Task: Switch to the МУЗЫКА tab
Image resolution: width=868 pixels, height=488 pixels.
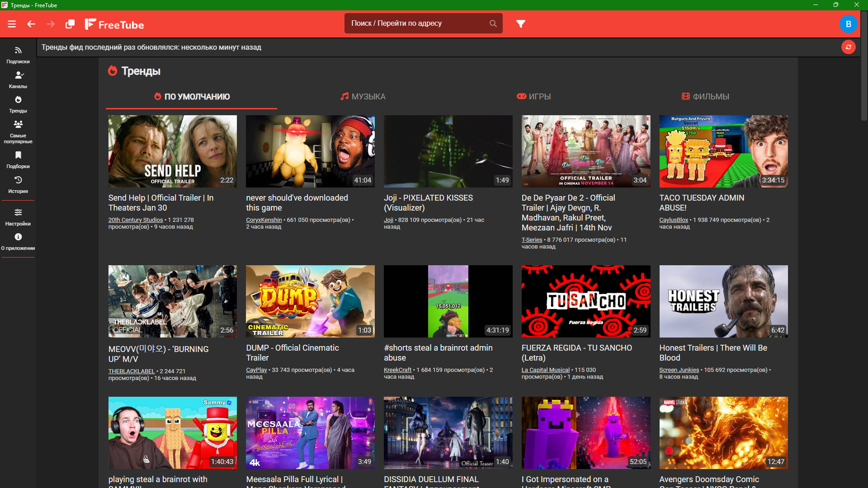Action: (363, 97)
